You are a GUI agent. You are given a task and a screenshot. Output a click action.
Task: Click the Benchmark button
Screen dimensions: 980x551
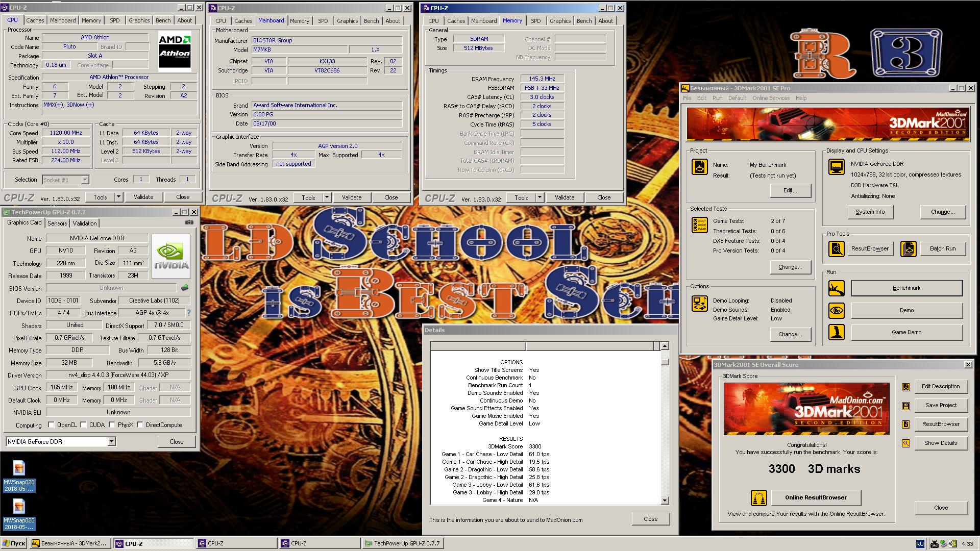coord(906,288)
